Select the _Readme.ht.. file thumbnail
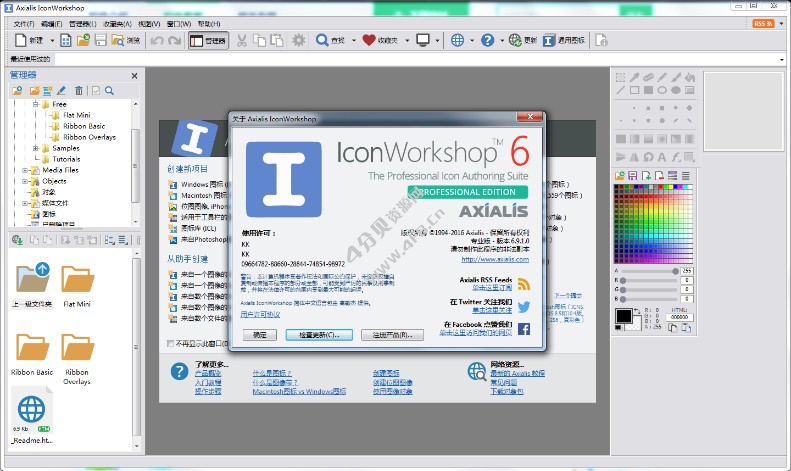The width and height of the screenshot is (791, 471). [32, 417]
